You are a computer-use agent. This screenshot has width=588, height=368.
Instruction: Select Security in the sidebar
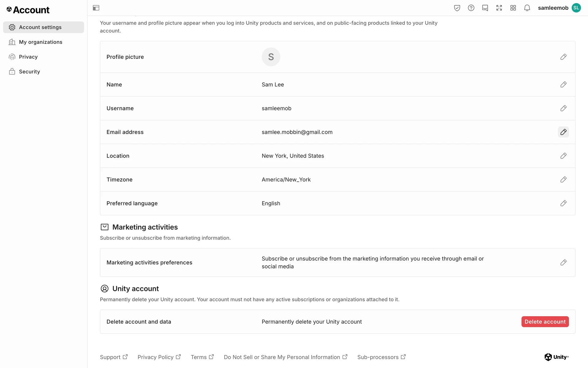29,71
